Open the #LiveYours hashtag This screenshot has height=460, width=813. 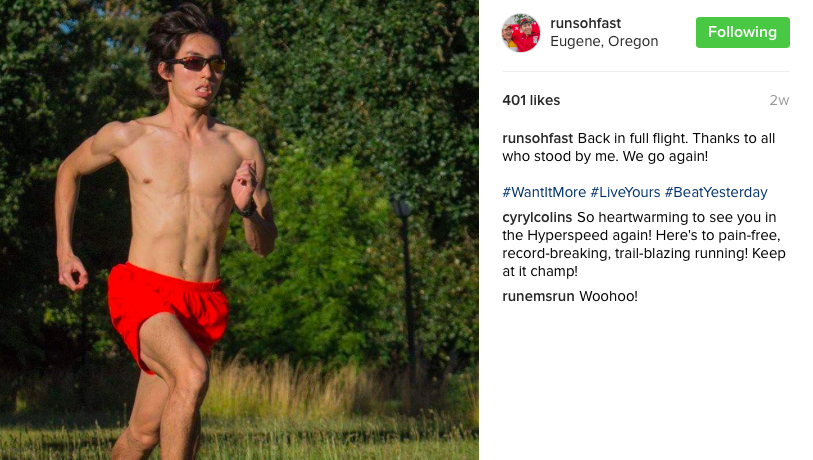coord(625,192)
